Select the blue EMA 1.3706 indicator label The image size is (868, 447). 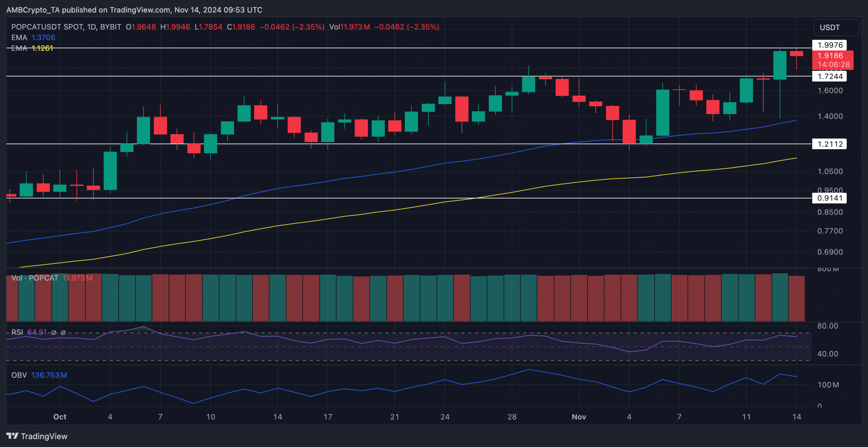(44, 37)
